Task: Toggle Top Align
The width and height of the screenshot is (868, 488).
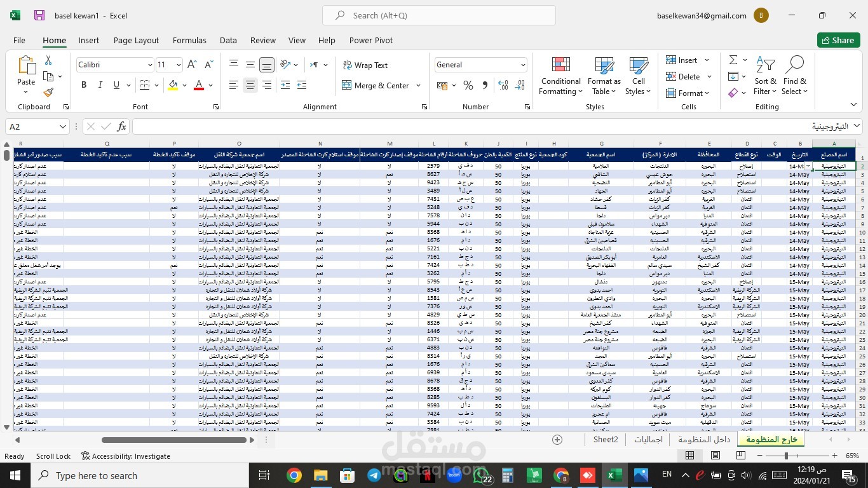Action: 234,65
